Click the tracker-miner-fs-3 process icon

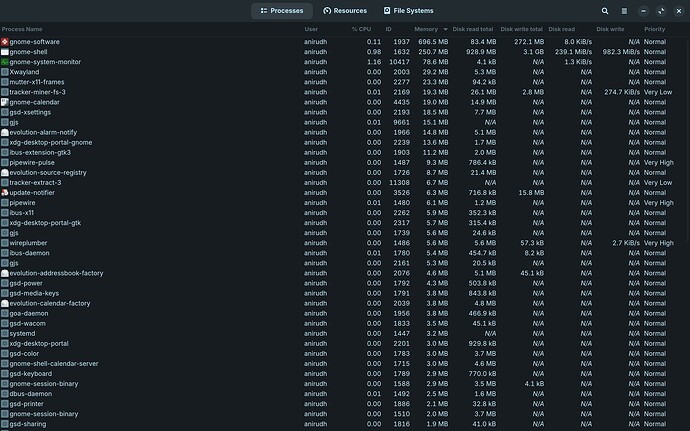[x=5, y=92]
